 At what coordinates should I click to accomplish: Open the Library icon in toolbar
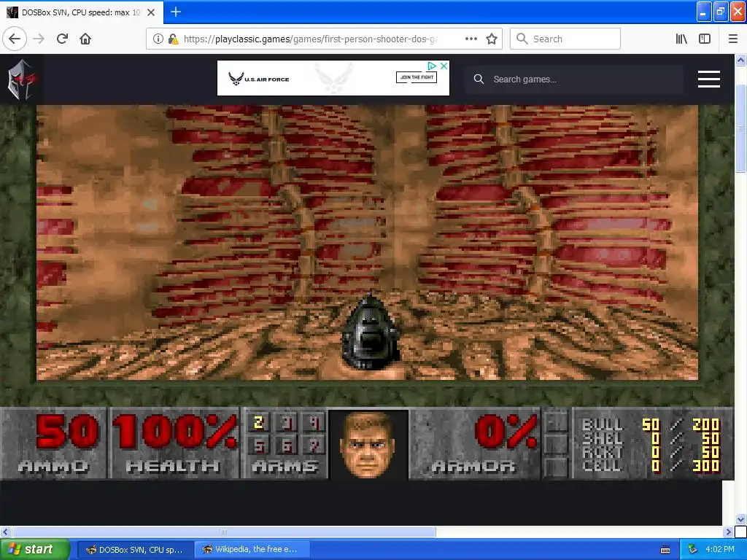click(x=681, y=39)
